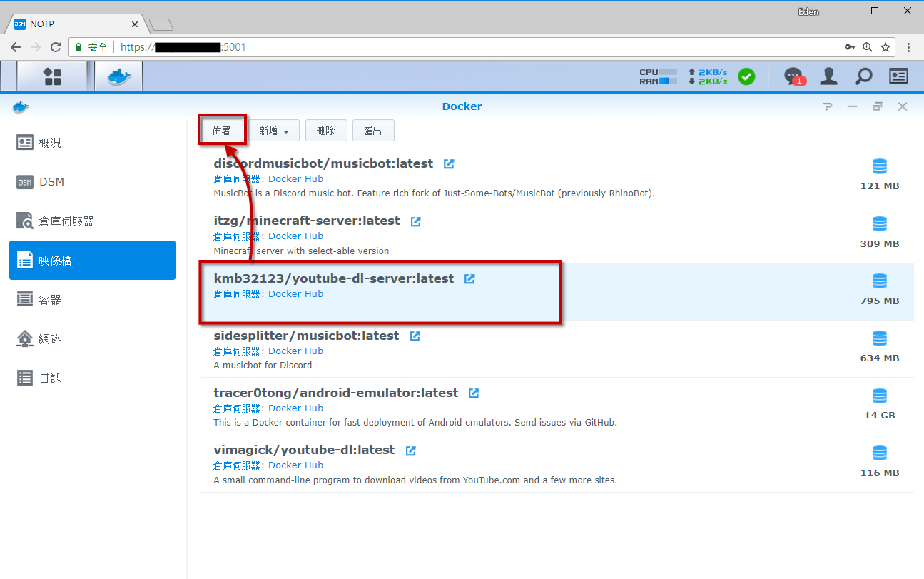The height and width of the screenshot is (579, 924).
Task: Open Docker help question mark icon
Action: pos(828,106)
